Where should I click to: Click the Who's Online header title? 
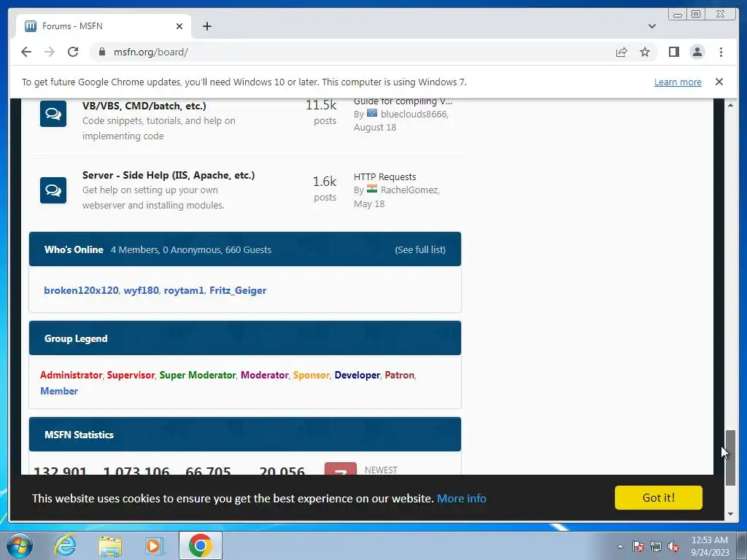pos(74,249)
